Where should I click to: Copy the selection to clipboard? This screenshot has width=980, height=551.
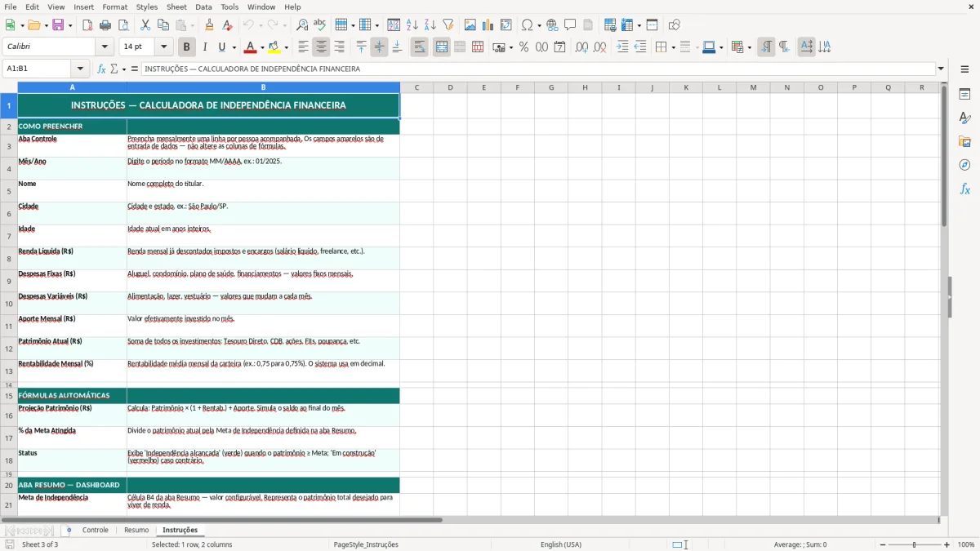163,25
